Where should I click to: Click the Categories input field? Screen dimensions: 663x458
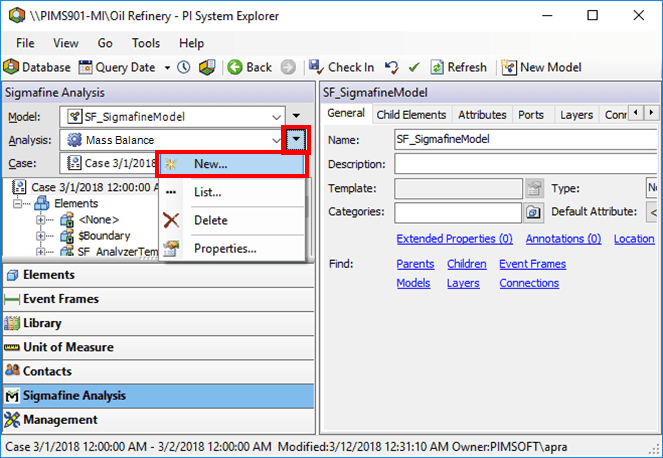coord(458,212)
